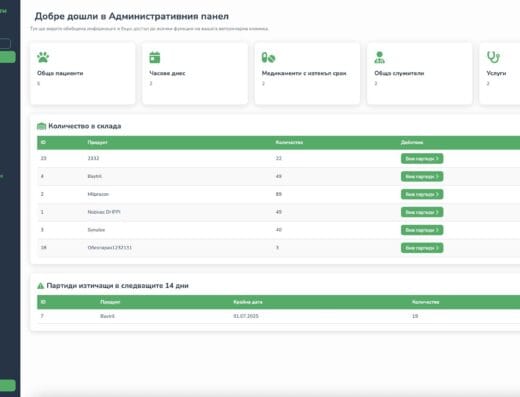The width and height of the screenshot is (520, 397).
Task: Click the Количество в склада section title
Action: tap(85, 126)
